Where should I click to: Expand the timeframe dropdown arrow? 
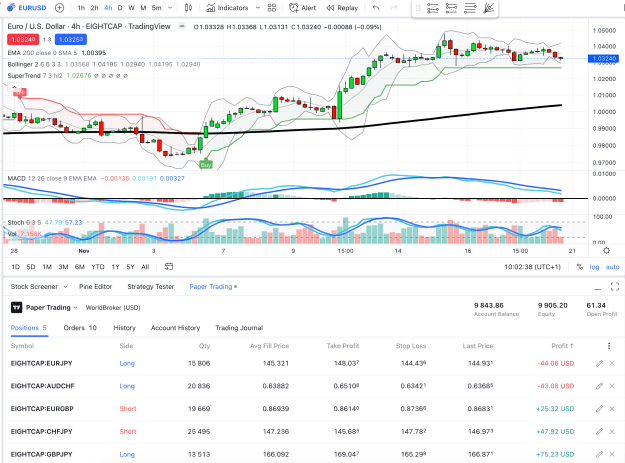click(170, 8)
